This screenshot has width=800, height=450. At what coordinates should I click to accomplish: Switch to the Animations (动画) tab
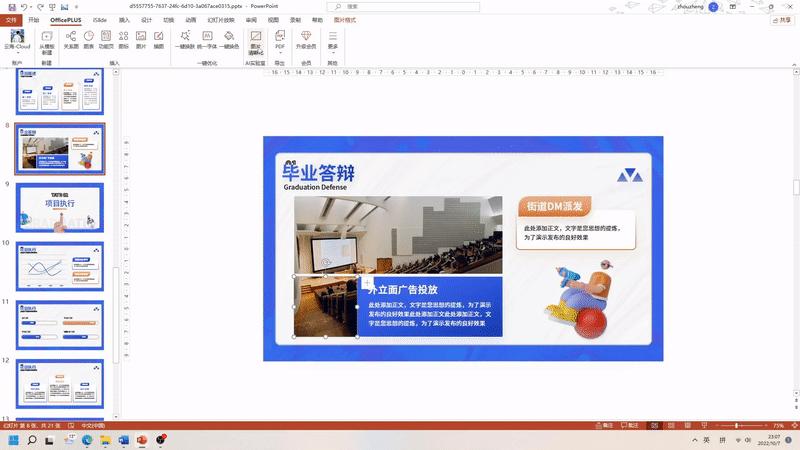191,20
